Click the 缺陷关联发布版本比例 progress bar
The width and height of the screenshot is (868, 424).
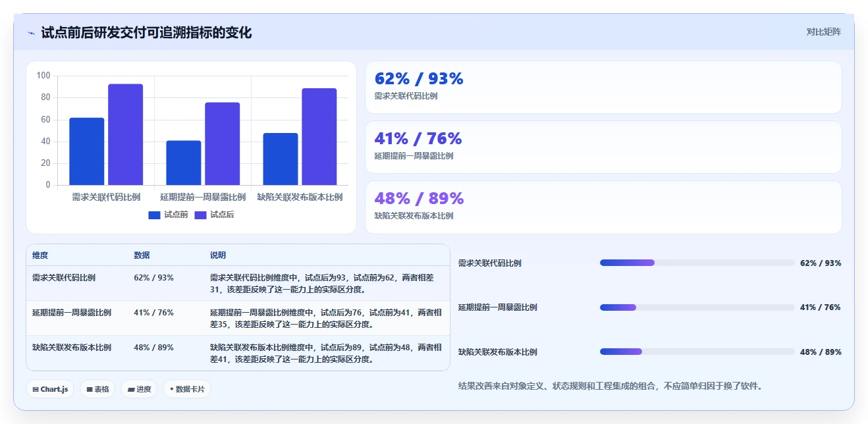click(x=697, y=352)
